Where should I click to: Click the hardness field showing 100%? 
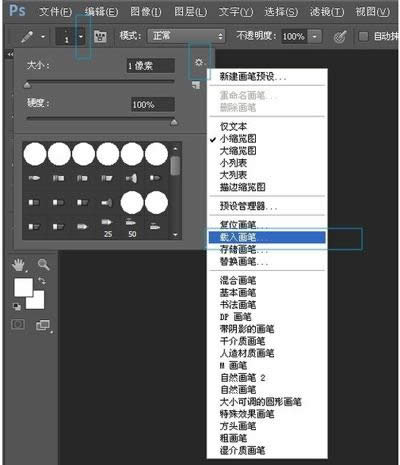coord(153,105)
